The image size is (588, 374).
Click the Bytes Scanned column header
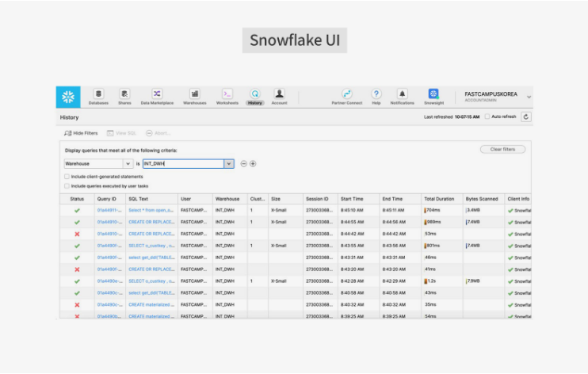[x=482, y=199]
